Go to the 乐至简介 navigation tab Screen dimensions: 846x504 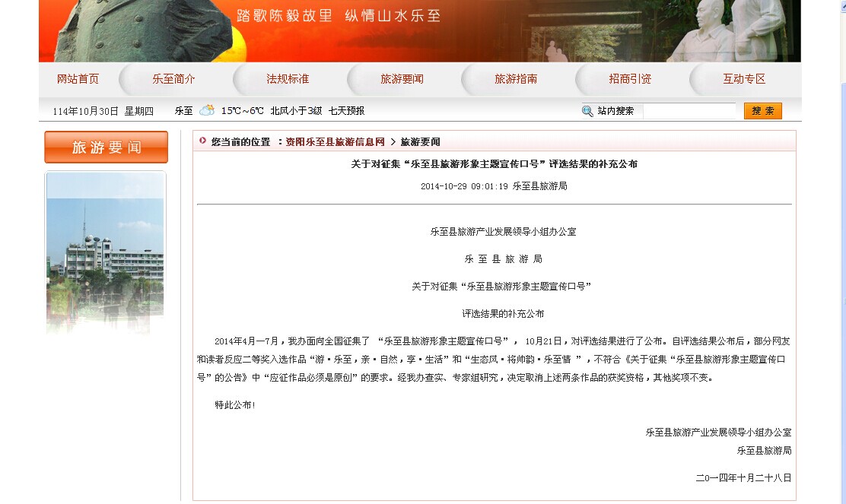point(173,79)
